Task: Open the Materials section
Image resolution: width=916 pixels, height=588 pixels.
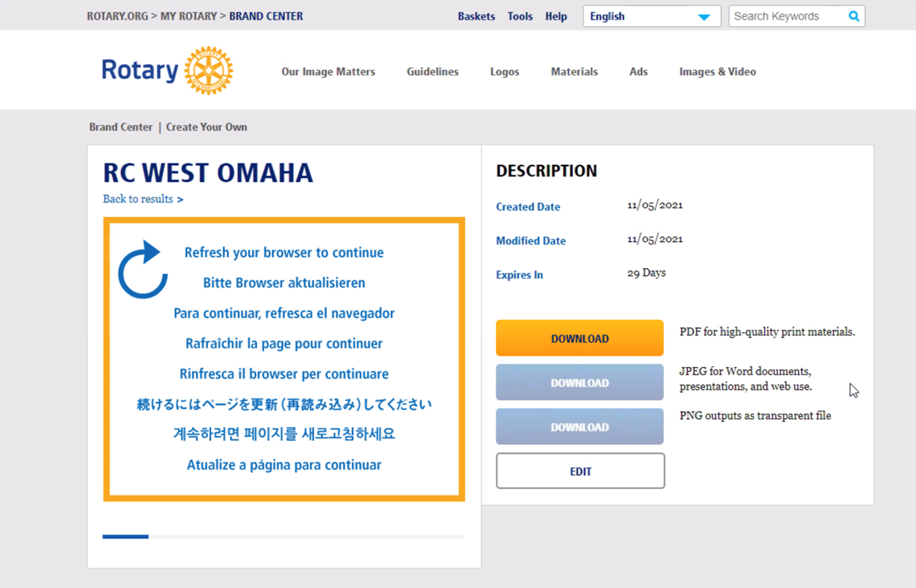Action: 574,71
